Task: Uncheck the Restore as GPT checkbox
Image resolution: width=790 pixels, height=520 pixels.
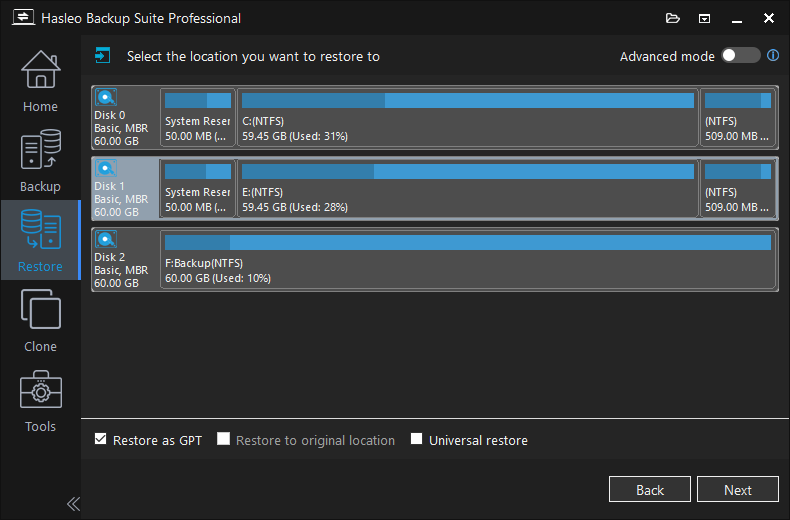Action: click(x=100, y=439)
